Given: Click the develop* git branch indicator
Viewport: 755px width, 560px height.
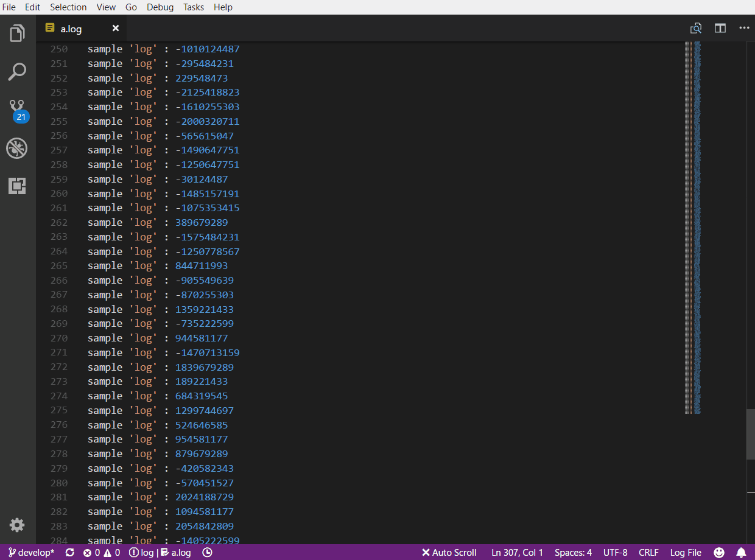Looking at the screenshot, I should coord(31,553).
